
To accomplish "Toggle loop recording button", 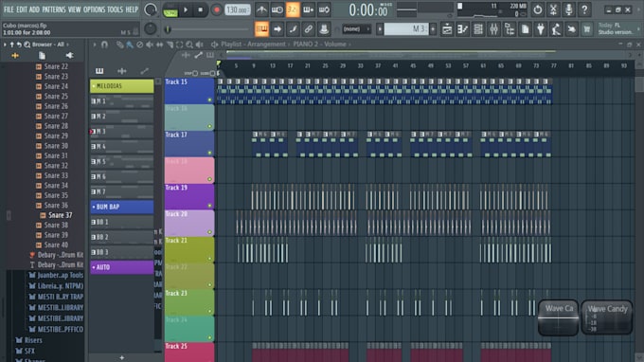I will click(324, 9).
